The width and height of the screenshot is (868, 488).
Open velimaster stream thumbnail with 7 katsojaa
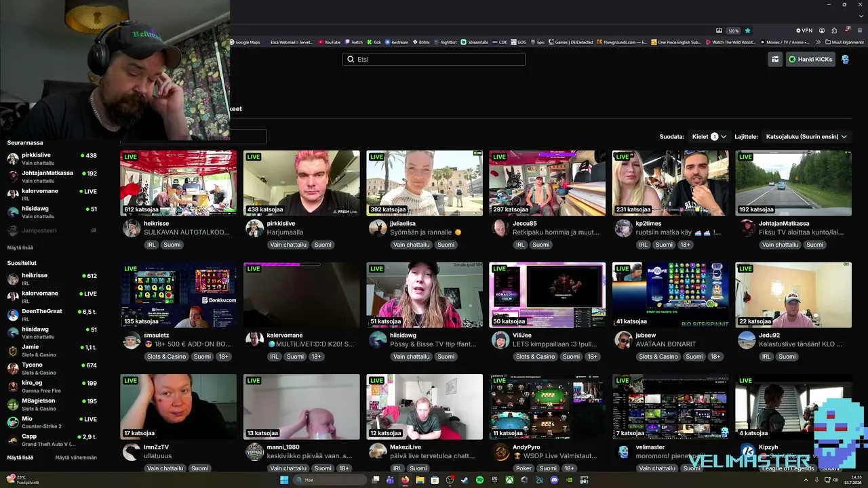pos(671,407)
